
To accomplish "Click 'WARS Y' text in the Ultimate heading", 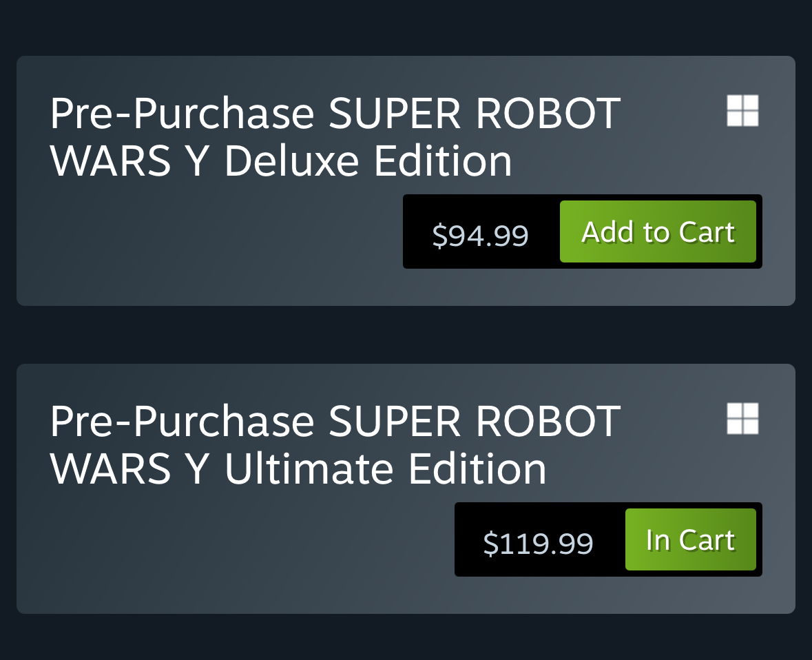I will click(x=129, y=469).
